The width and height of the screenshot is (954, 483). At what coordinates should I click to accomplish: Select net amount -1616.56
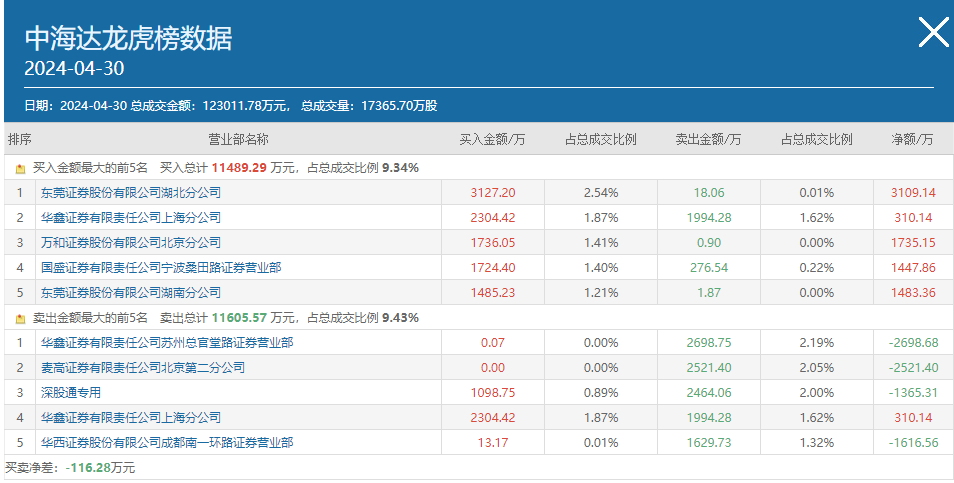pos(913,442)
